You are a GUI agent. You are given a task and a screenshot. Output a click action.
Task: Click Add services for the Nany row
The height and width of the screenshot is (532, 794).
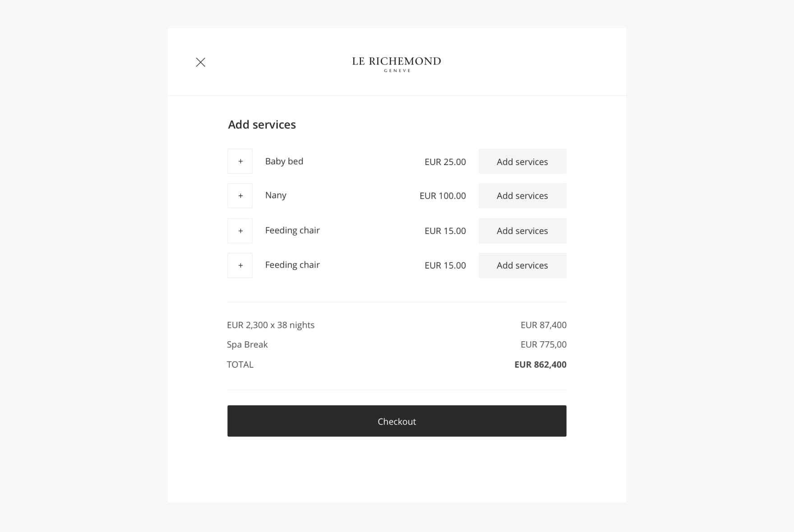click(522, 196)
